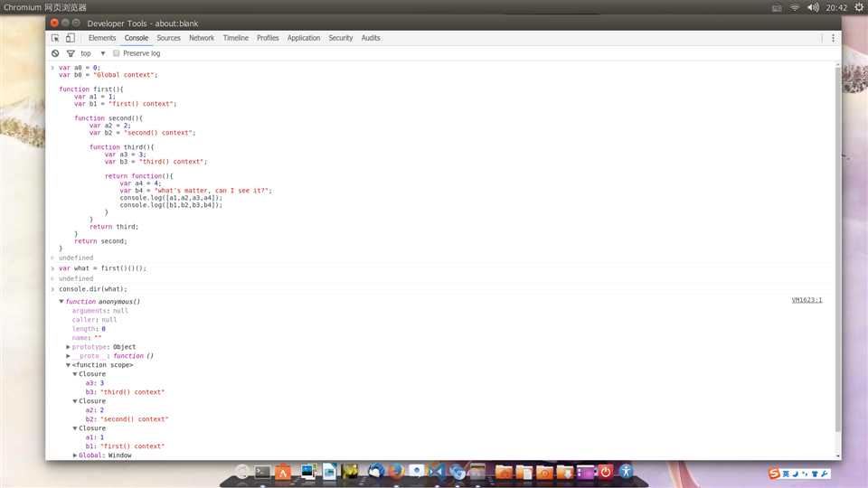The height and width of the screenshot is (488, 868).
Task: Open the accessibility icon in dock
Action: pyautogui.click(x=626, y=472)
